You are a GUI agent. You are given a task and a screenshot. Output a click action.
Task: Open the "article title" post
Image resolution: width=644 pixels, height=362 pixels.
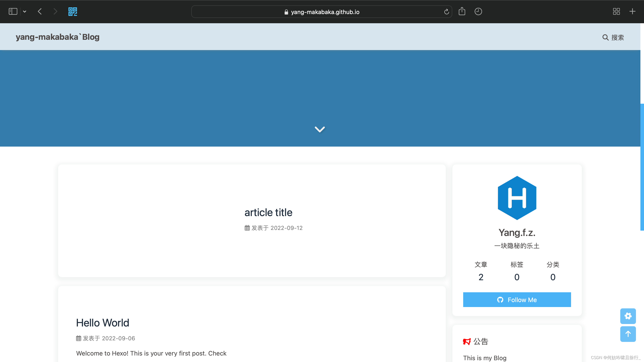[x=268, y=213]
